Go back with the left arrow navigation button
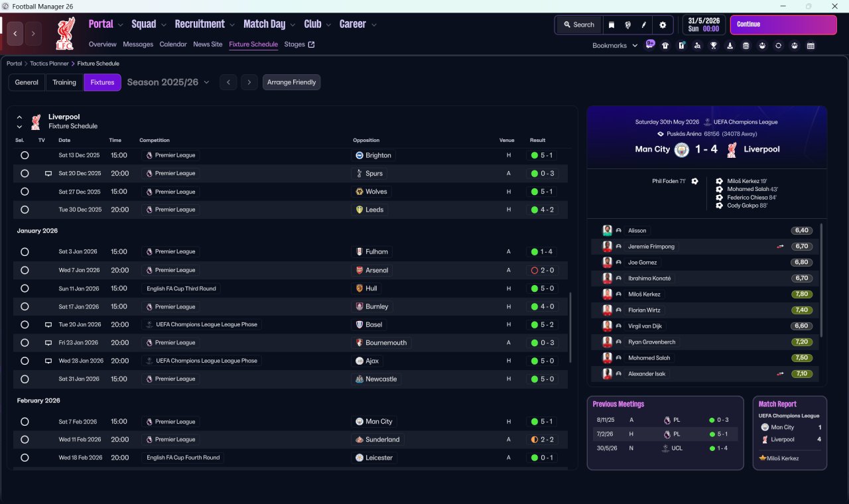Screen dimensions: 849x504 tap(15, 33)
